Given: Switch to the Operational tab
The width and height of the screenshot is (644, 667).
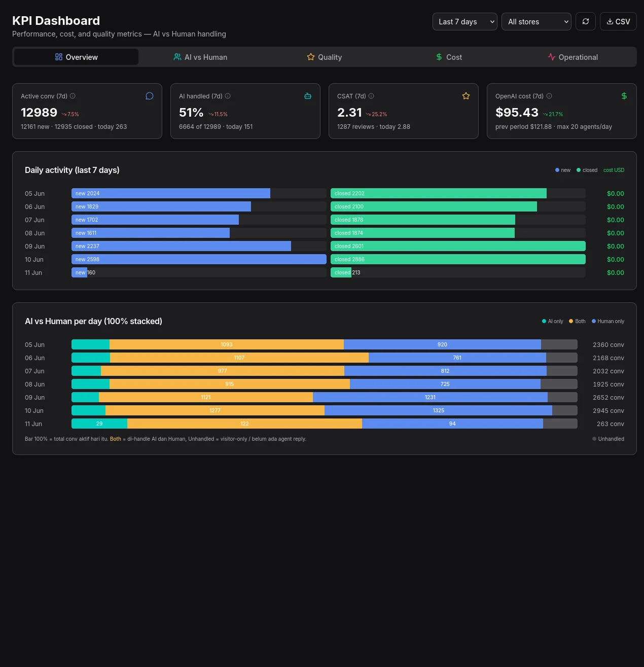Looking at the screenshot, I should 573,57.
